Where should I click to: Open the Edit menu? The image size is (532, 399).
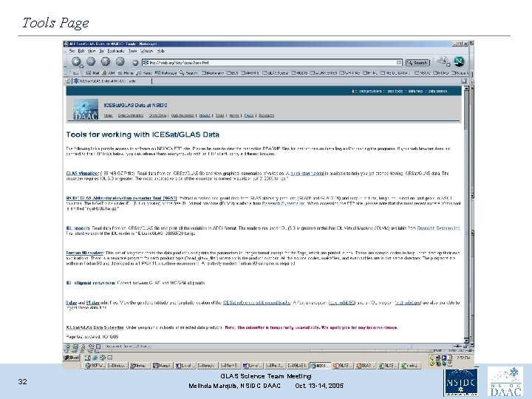pyautogui.click(x=81, y=51)
